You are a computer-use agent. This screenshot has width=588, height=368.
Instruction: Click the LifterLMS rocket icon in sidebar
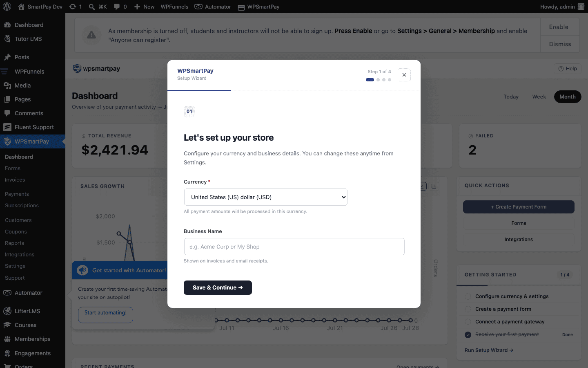pyautogui.click(x=7, y=311)
